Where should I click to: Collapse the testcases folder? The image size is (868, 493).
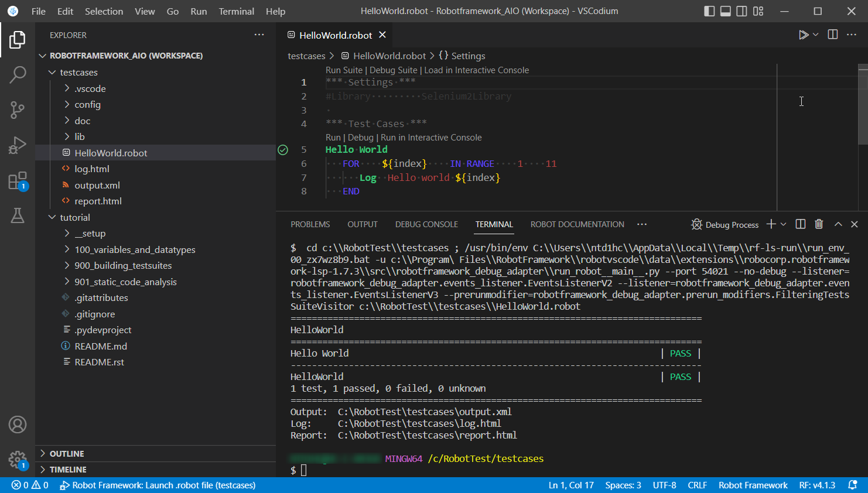[53, 72]
